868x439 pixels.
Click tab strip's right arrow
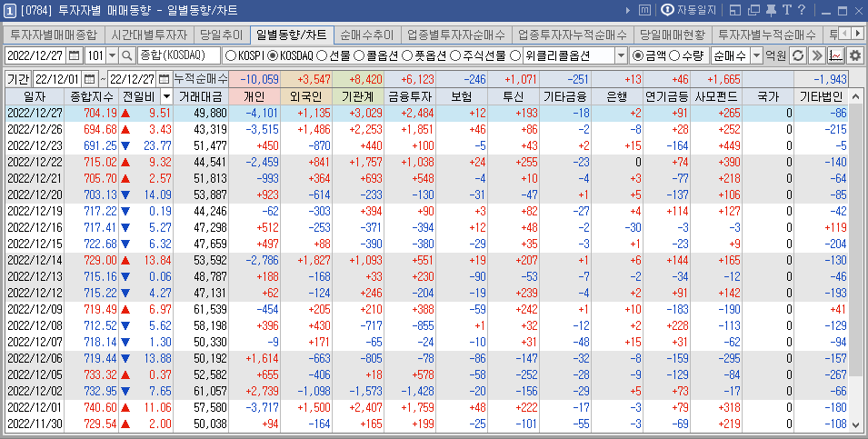[x=857, y=35]
